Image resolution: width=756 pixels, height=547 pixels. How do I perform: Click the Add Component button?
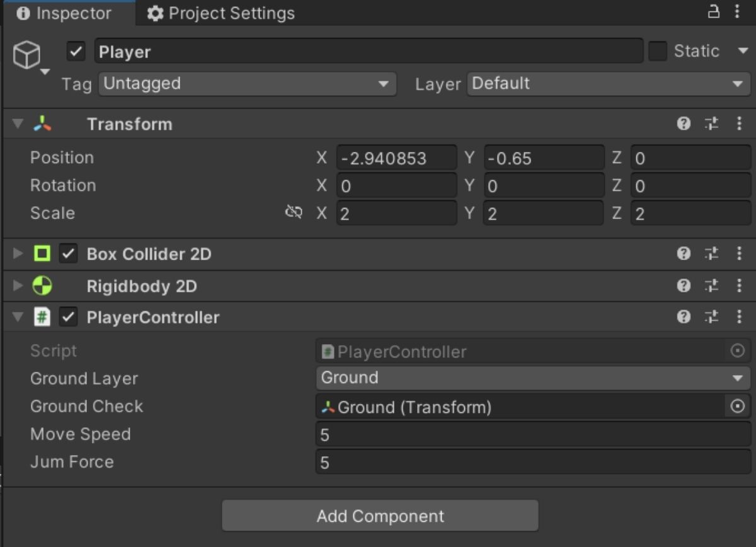click(380, 516)
